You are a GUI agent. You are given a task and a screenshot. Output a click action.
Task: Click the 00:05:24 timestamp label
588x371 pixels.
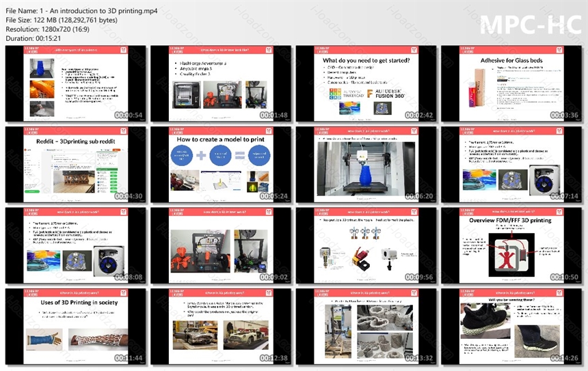[x=273, y=196]
